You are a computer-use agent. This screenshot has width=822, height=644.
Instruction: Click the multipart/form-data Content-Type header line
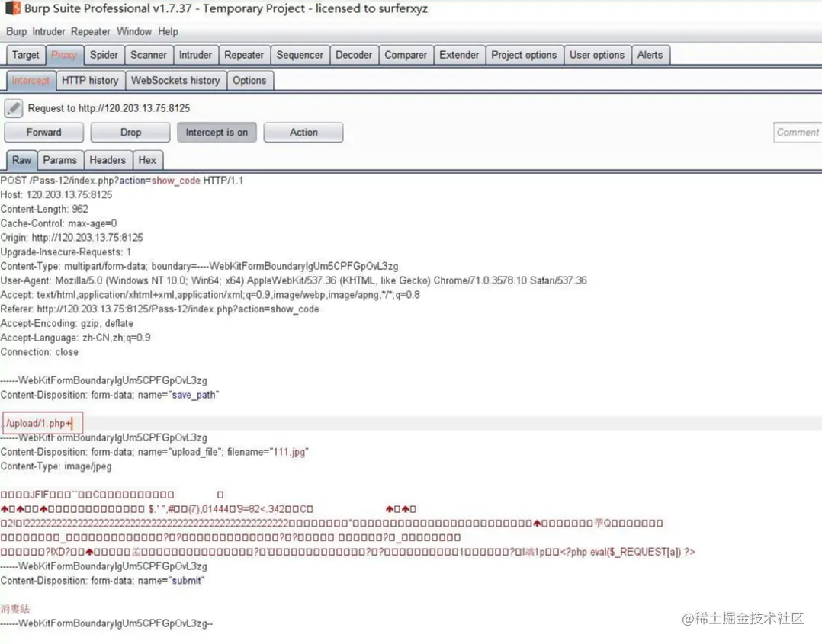coord(199,267)
